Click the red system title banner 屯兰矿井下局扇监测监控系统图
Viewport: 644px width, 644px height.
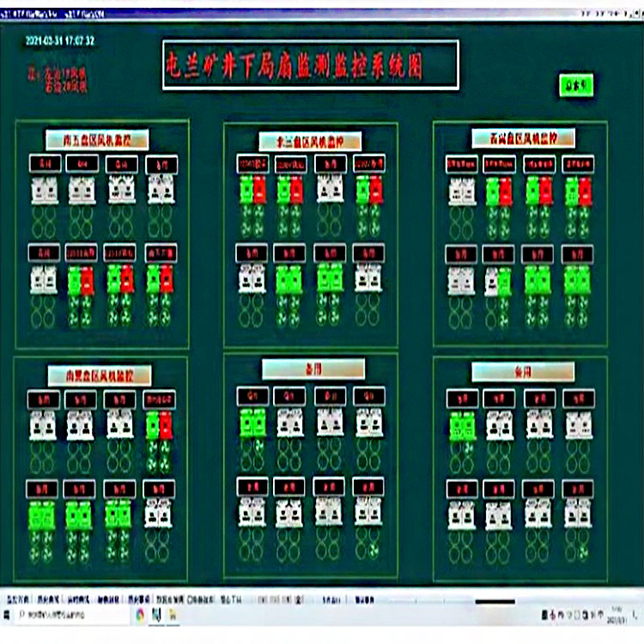(x=309, y=65)
